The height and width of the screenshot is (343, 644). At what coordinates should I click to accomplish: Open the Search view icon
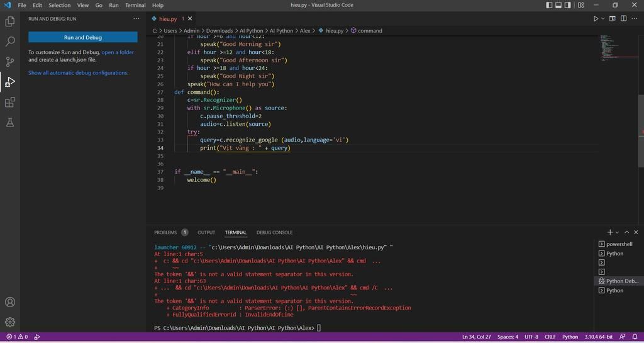tap(10, 41)
